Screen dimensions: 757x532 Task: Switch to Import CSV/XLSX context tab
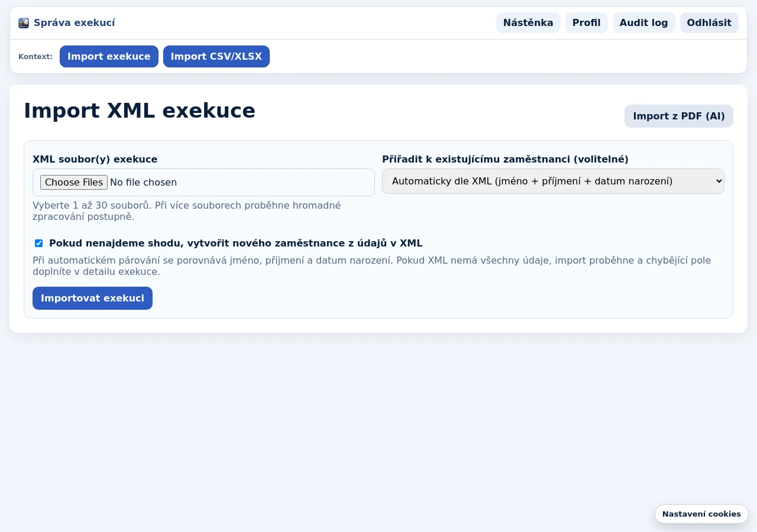click(216, 57)
